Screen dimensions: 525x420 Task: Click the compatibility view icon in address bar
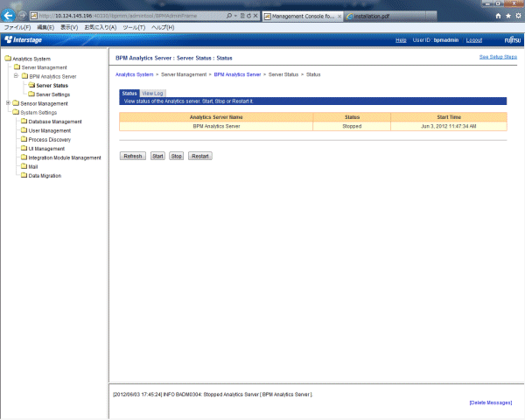click(x=242, y=16)
